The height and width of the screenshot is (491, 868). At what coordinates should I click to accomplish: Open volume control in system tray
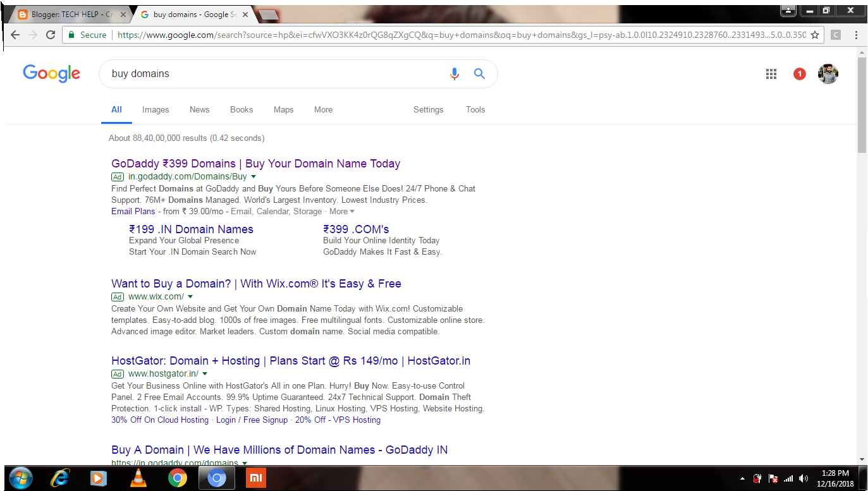click(804, 478)
